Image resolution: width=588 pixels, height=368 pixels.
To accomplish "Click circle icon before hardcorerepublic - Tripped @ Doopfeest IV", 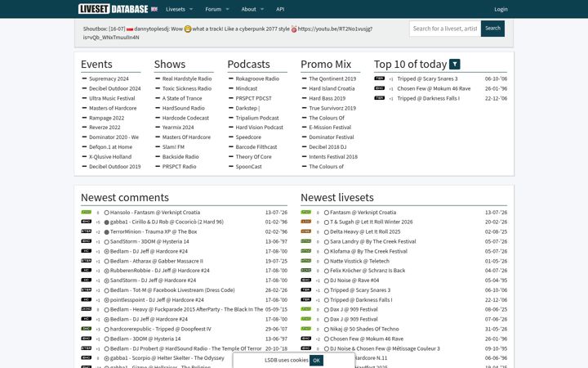I will (x=106, y=330).
